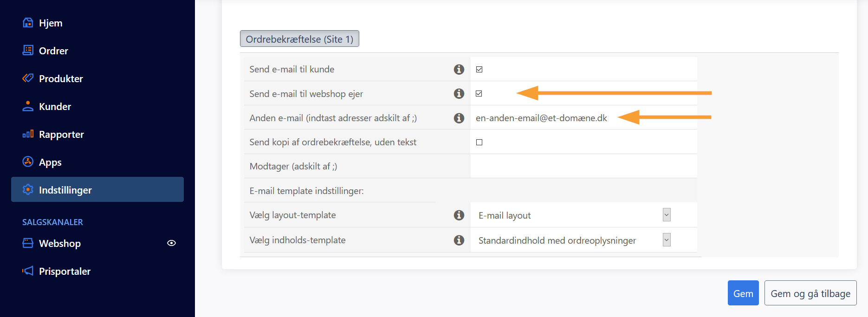Click the blue Gem button
The width and height of the screenshot is (868, 317).
pos(743,293)
